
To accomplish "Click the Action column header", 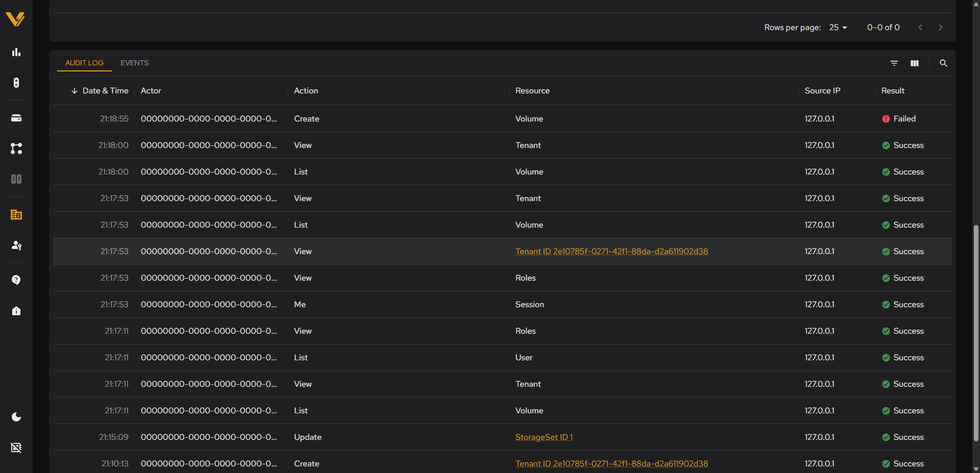I will pyautogui.click(x=306, y=91).
